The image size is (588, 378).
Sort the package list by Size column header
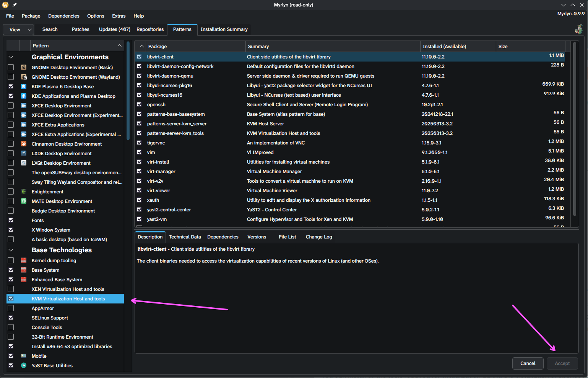coord(503,46)
